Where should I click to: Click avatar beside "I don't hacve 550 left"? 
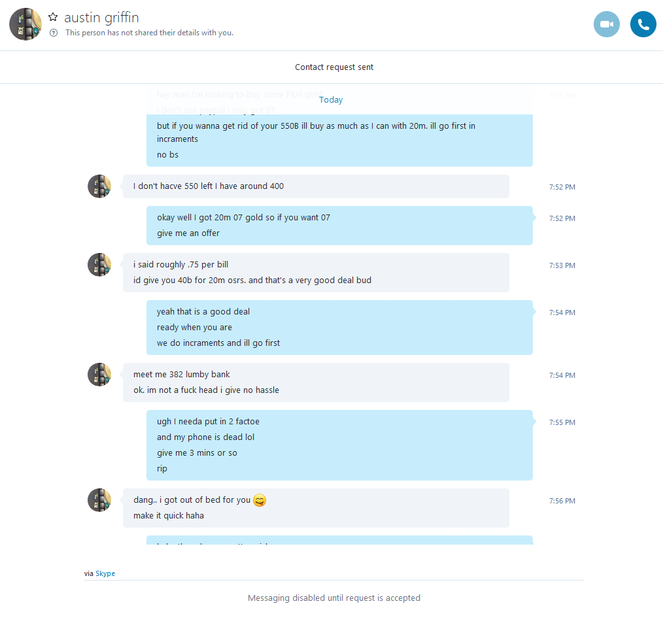point(99,186)
